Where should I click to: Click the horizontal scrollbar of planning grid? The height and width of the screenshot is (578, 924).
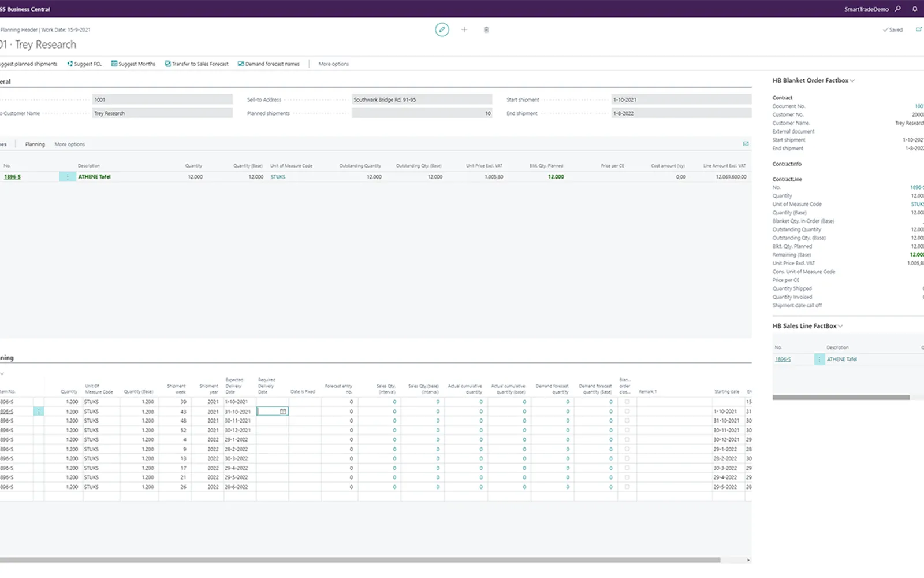360,560
